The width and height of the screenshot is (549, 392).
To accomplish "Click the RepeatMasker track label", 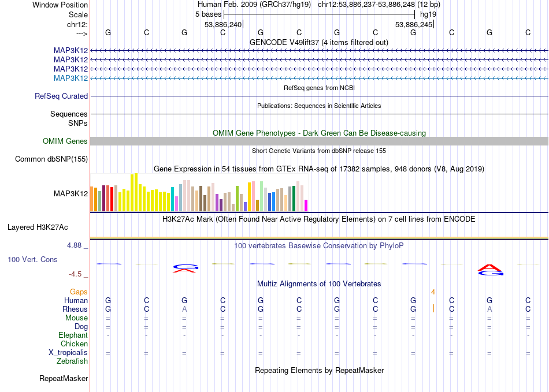I will point(64,378).
